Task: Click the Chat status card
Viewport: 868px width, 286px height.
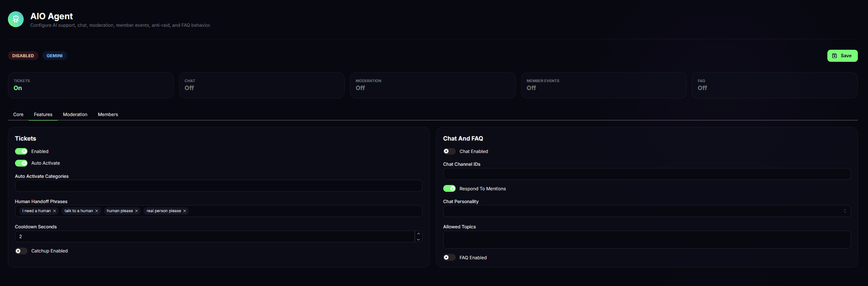Action: pos(262,85)
